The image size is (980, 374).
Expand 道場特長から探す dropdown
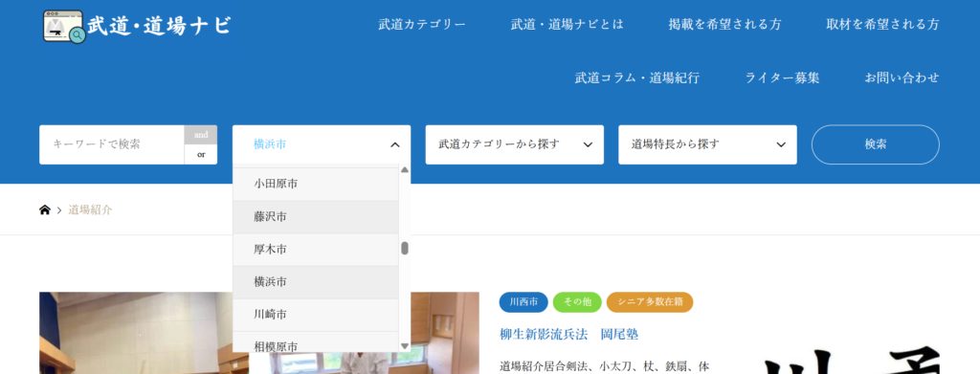(x=707, y=144)
